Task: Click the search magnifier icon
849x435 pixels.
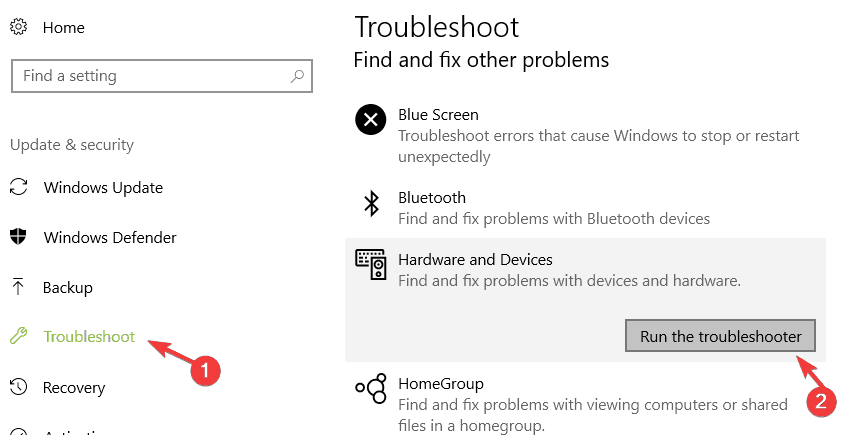Action: pos(297,76)
